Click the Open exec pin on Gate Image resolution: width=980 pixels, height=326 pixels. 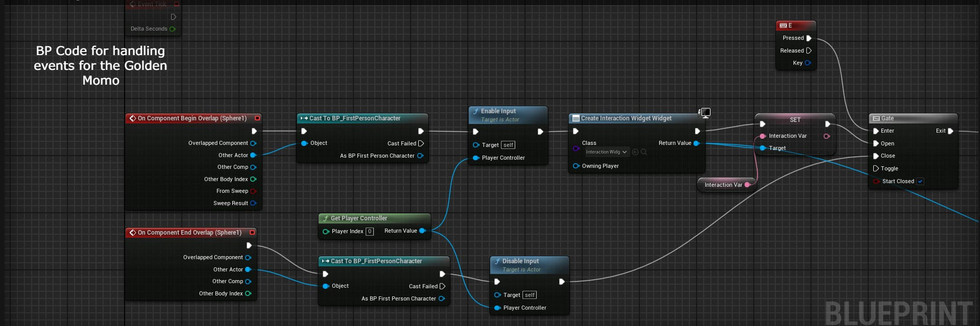pos(876,143)
